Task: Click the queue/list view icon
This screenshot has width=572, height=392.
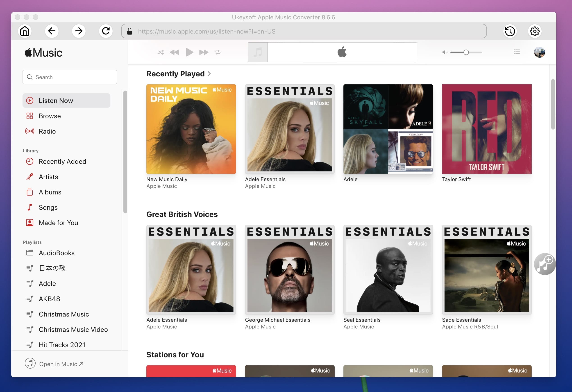Action: pos(518,52)
